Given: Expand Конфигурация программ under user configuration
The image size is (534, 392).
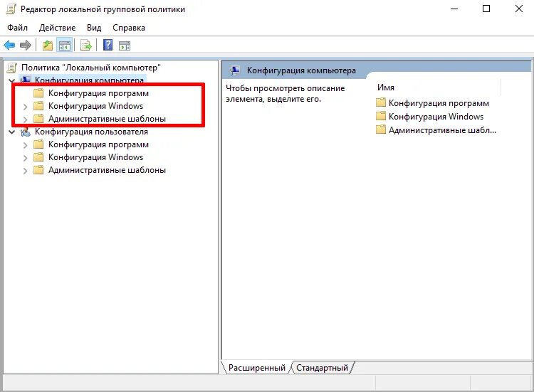Looking at the screenshot, I should pos(25,145).
